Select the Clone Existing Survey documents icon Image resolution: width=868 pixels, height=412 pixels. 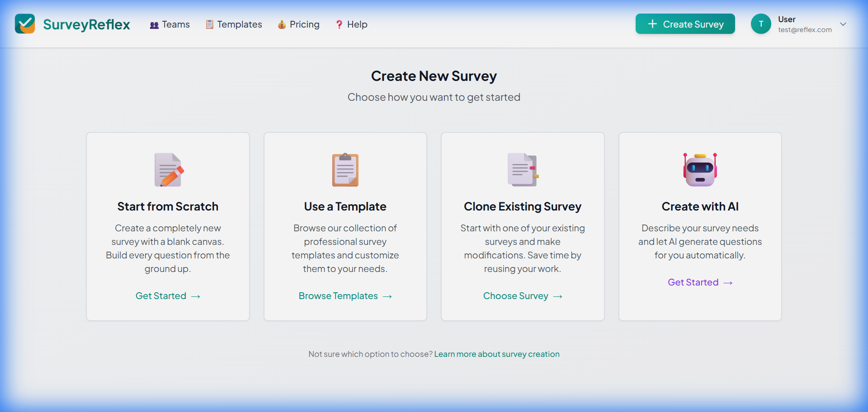coord(522,170)
